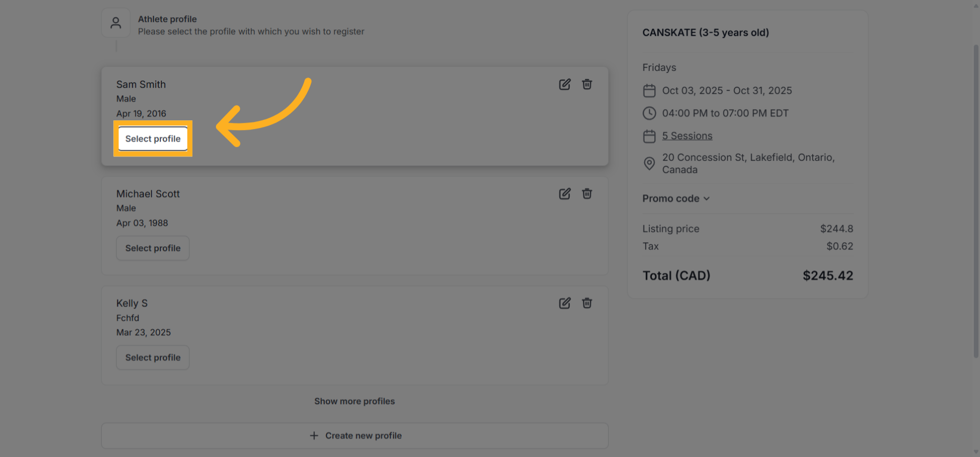This screenshot has width=980, height=457.
Task: Click the location pin icon
Action: (649, 163)
